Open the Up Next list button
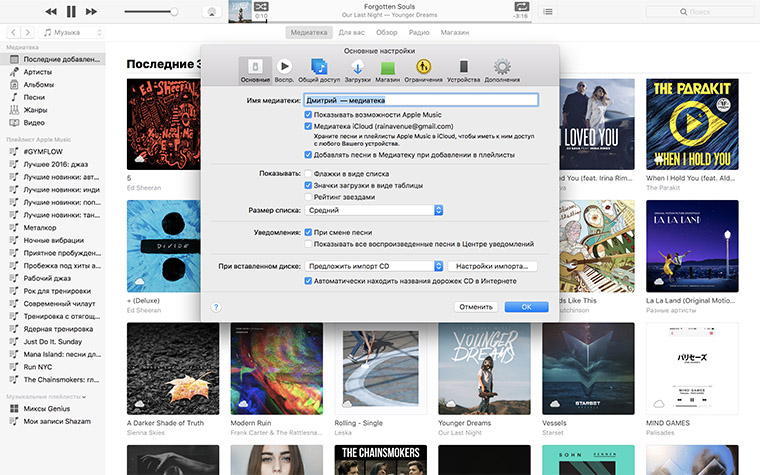Image resolution: width=760 pixels, height=475 pixels. point(548,12)
